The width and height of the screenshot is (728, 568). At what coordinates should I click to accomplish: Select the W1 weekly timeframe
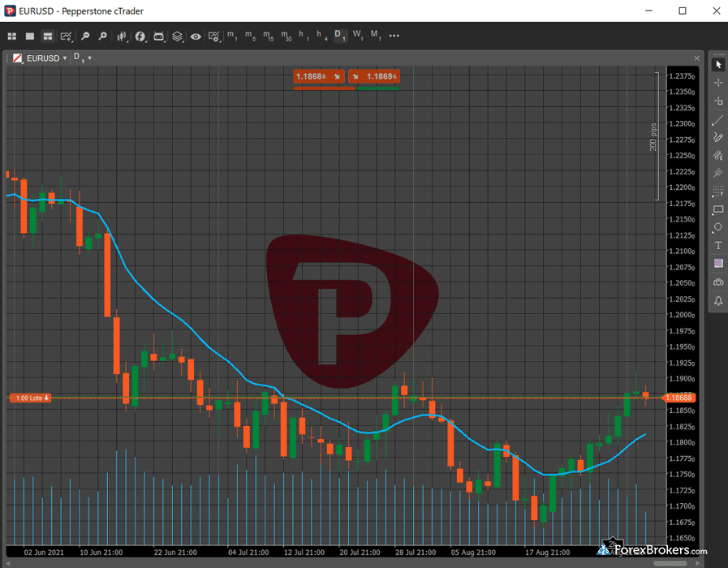[x=357, y=36]
